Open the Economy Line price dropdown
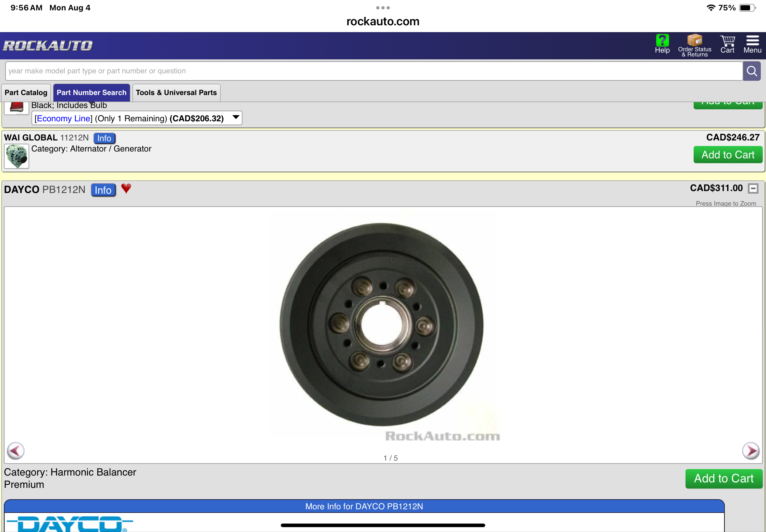 [137, 118]
